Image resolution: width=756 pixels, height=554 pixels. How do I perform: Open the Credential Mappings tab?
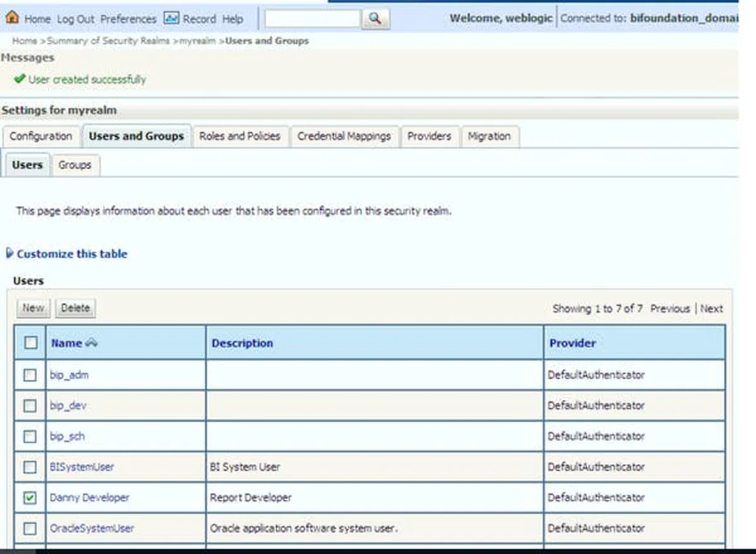tap(344, 136)
